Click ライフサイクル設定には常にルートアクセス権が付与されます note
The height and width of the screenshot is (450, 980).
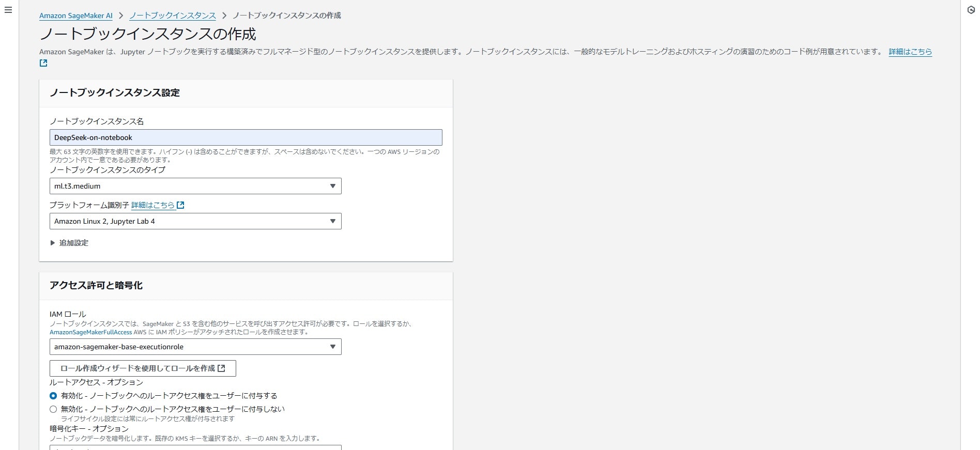pyautogui.click(x=148, y=418)
